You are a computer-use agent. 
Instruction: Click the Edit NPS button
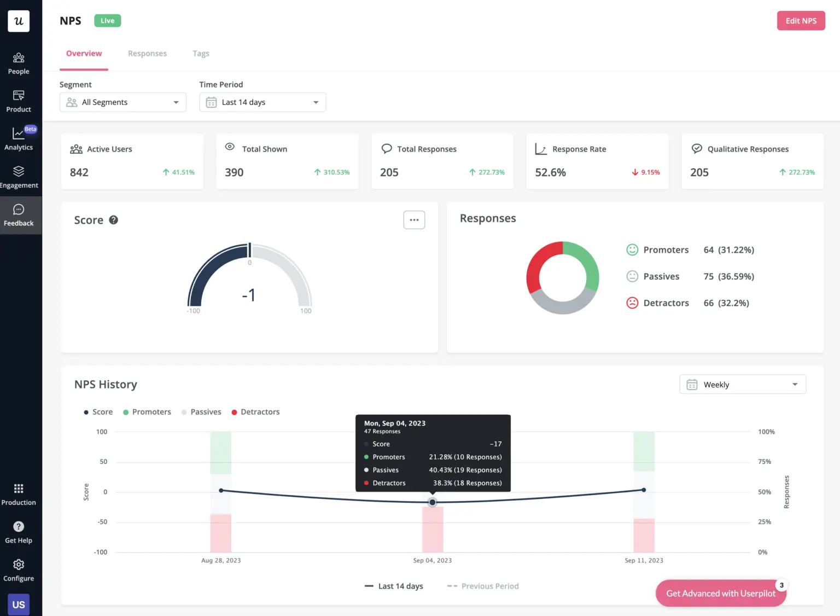[x=801, y=21]
